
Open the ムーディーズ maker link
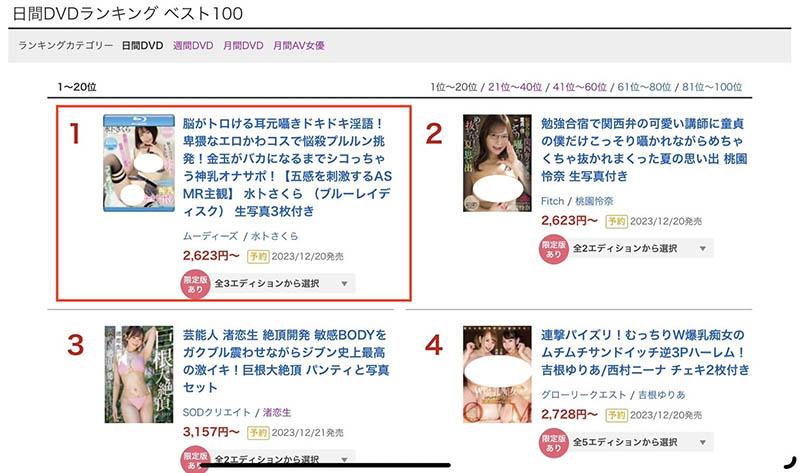coord(210,236)
